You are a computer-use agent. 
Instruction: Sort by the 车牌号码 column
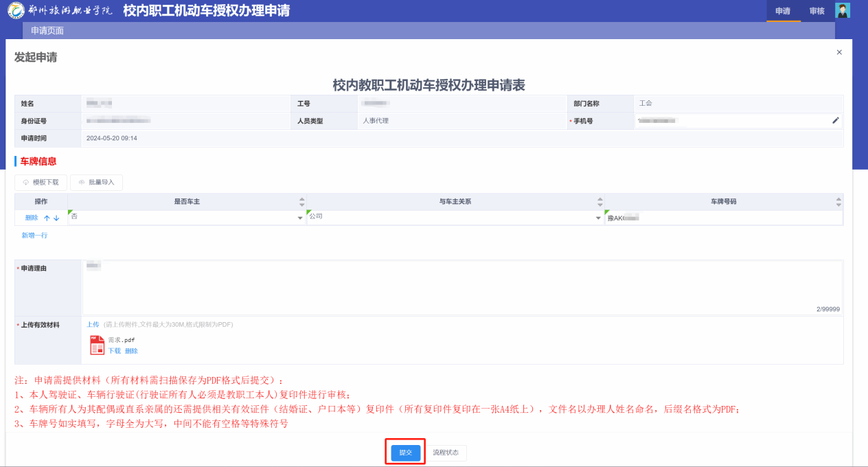(x=838, y=202)
